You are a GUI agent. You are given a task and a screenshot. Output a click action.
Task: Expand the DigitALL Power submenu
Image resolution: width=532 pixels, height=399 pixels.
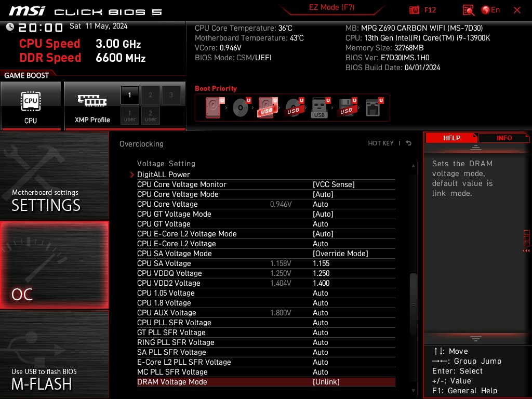[164, 175]
